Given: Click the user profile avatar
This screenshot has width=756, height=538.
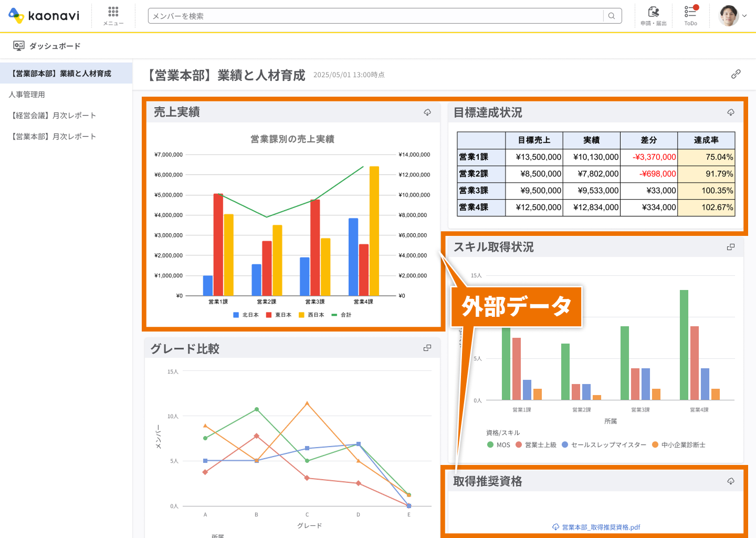Looking at the screenshot, I should pyautogui.click(x=729, y=16).
